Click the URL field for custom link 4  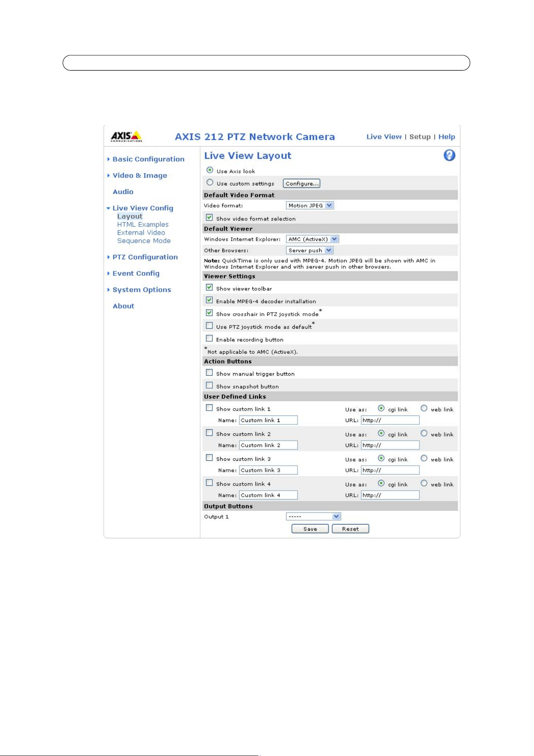pyautogui.click(x=390, y=496)
